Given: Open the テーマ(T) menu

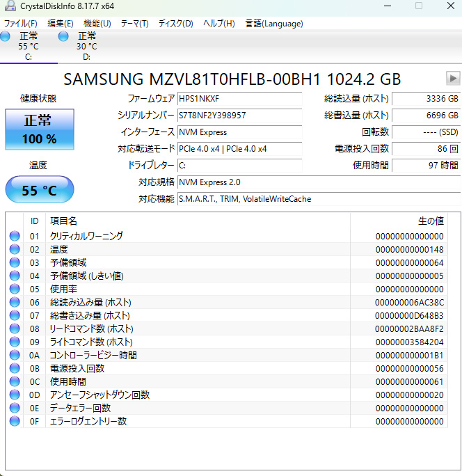Looking at the screenshot, I should [x=134, y=23].
